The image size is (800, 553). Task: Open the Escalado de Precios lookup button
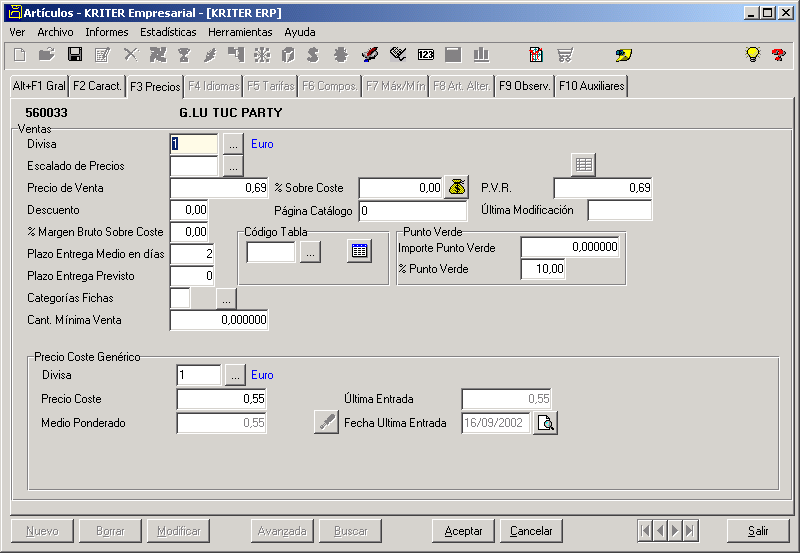[233, 166]
